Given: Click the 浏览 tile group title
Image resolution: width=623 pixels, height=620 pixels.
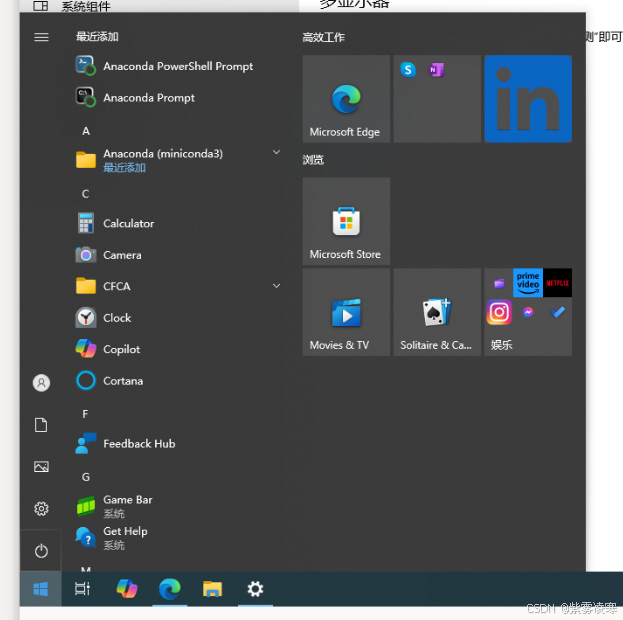Looking at the screenshot, I should tap(313, 160).
